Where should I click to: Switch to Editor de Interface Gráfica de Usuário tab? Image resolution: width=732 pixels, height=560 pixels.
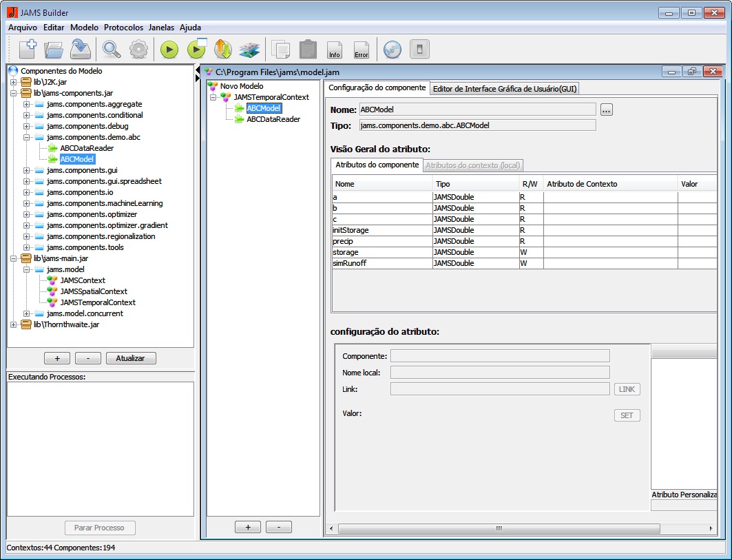505,88
